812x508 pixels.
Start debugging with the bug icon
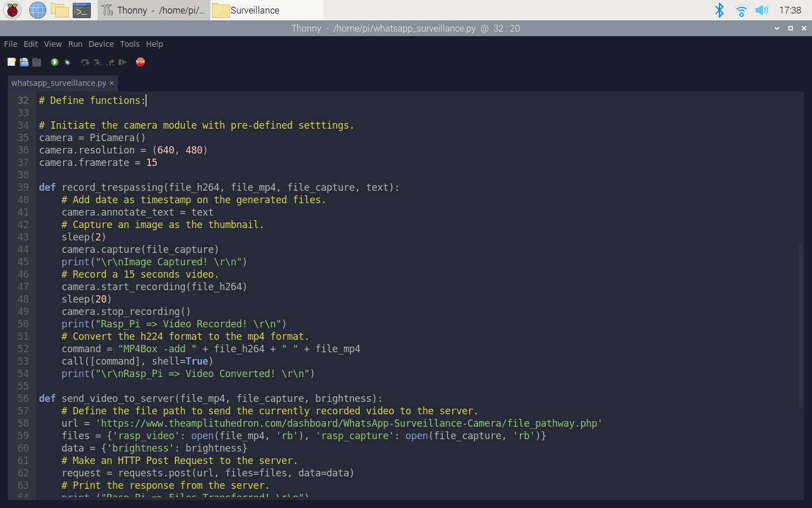67,62
